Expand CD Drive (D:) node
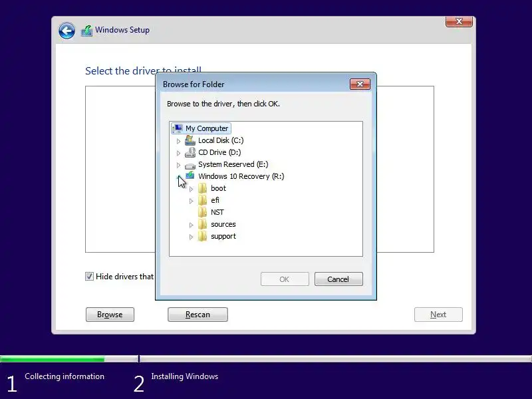The width and height of the screenshot is (532, 399). point(178,153)
